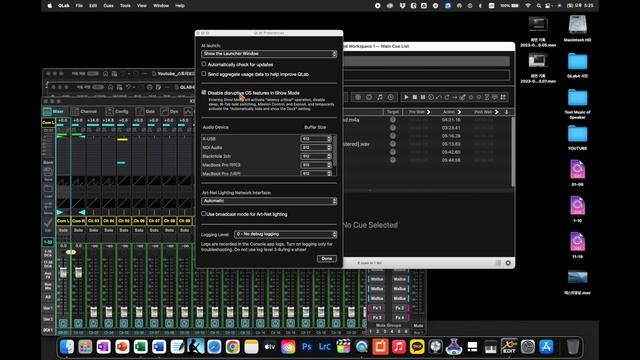Change X-USB buffer size selector
This screenshot has height=360, width=640.
coord(316,139)
